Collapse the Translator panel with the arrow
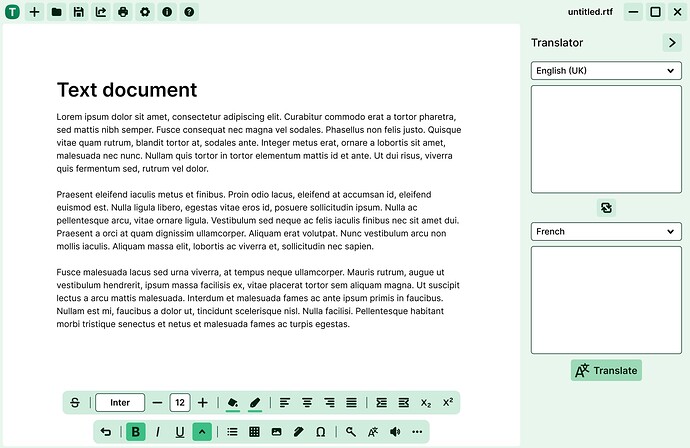 671,43
